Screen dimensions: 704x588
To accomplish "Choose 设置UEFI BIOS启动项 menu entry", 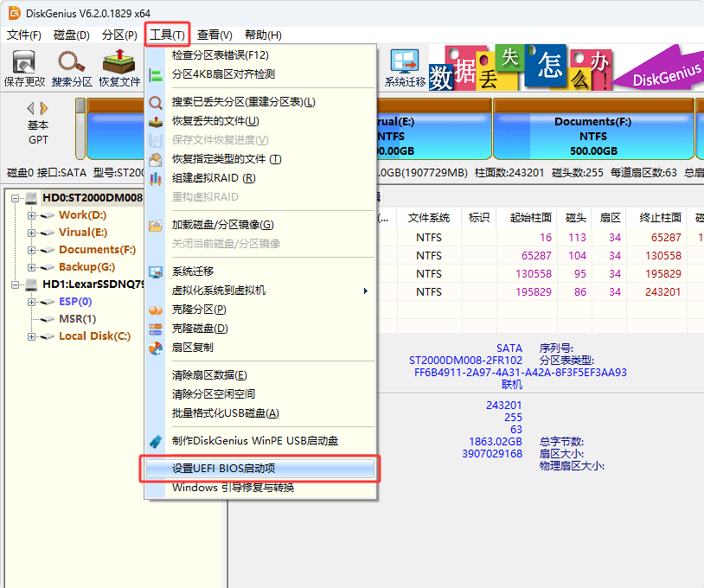I will pyautogui.click(x=260, y=469).
